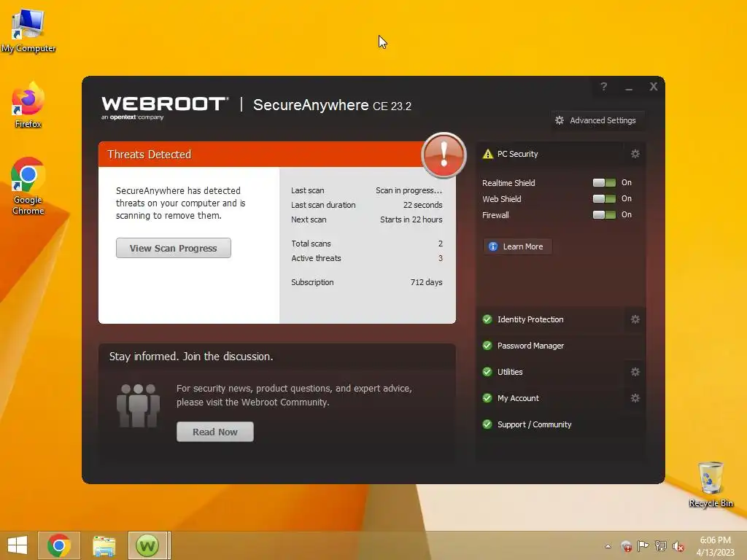Click the Learn More button
This screenshot has width=747, height=560.
(x=518, y=246)
